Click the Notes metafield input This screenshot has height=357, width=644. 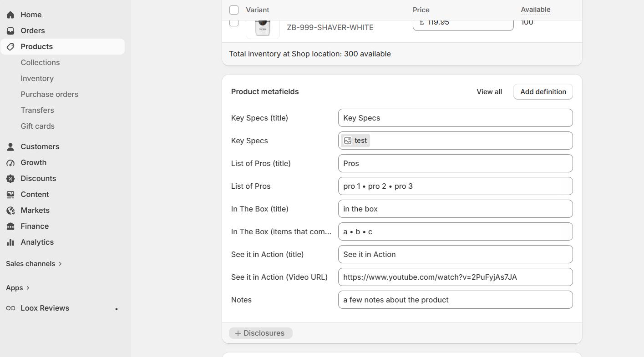coord(455,300)
